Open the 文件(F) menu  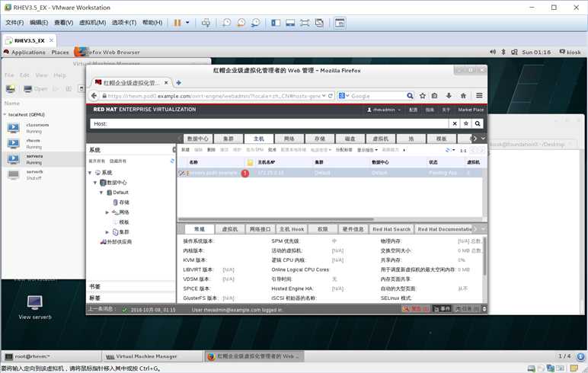pos(14,23)
